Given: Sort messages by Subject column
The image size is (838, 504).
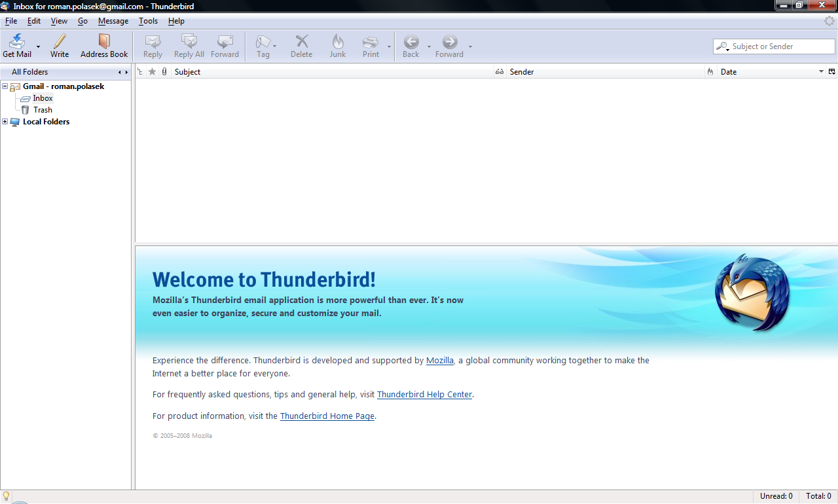Looking at the screenshot, I should point(333,72).
